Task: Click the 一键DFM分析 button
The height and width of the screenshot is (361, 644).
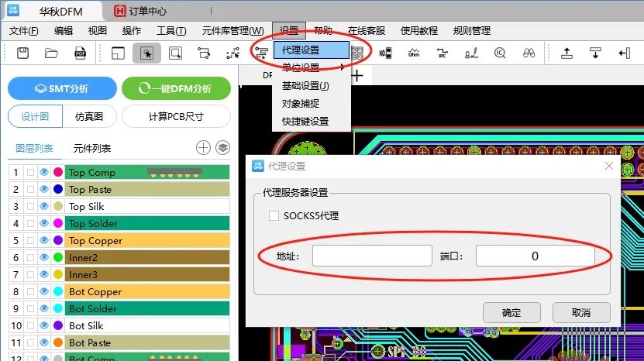Action: (176, 88)
